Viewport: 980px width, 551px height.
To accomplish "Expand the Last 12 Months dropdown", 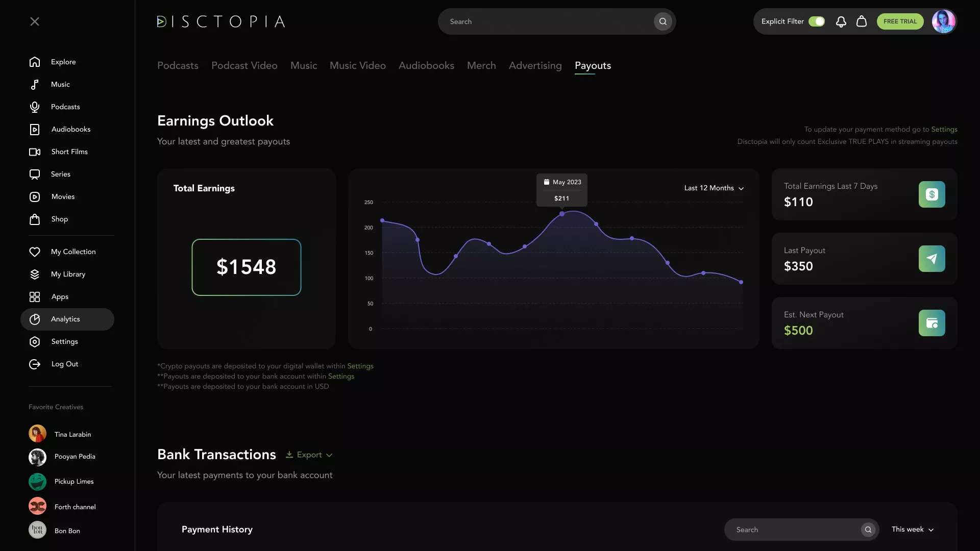I will pyautogui.click(x=714, y=188).
